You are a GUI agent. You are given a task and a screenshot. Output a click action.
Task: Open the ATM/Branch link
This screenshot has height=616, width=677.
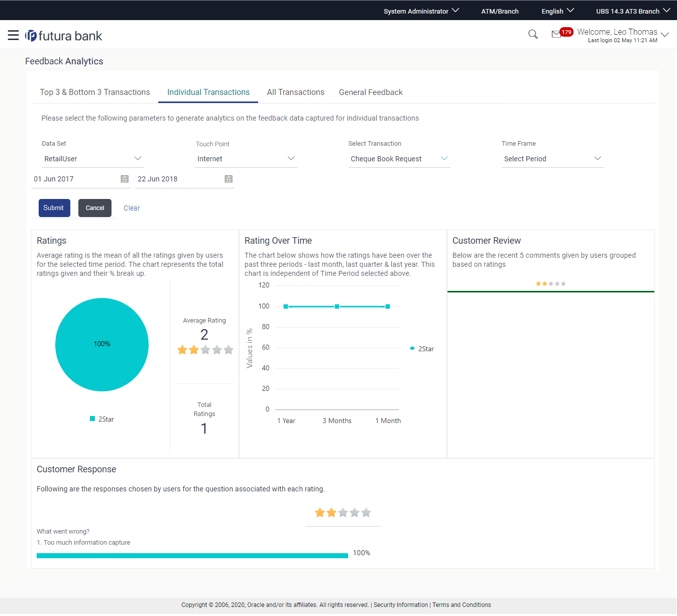point(500,11)
